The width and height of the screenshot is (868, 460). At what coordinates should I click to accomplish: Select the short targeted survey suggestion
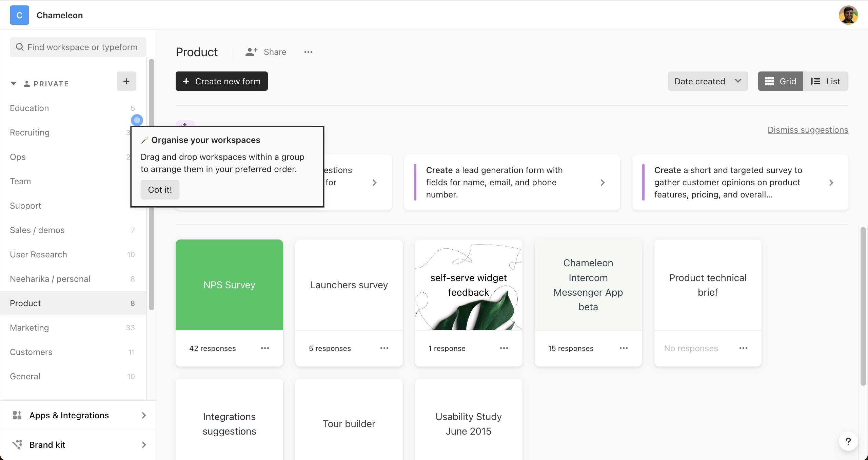click(x=740, y=183)
